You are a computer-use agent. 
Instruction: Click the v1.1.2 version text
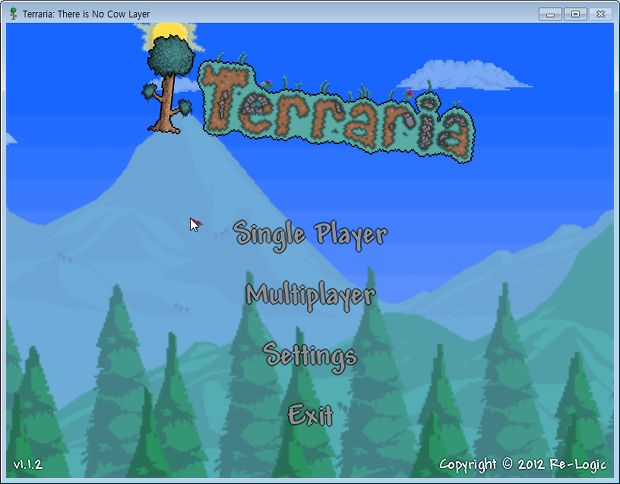(x=28, y=464)
